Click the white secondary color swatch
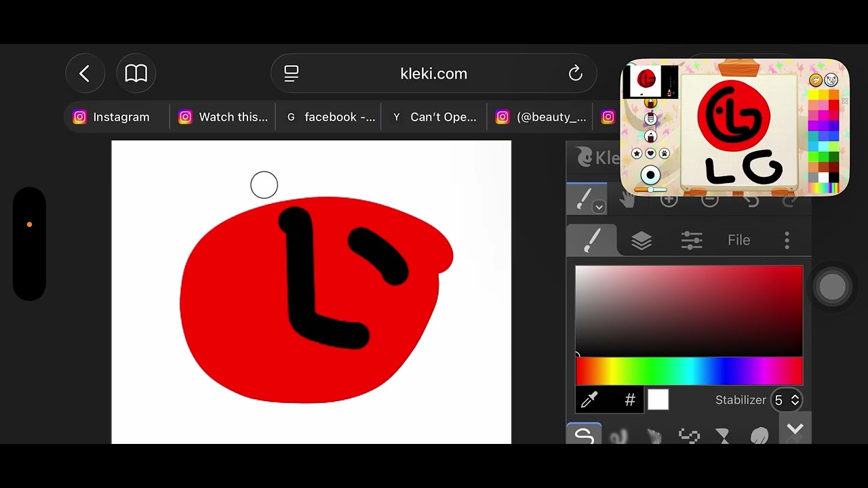 tap(658, 400)
